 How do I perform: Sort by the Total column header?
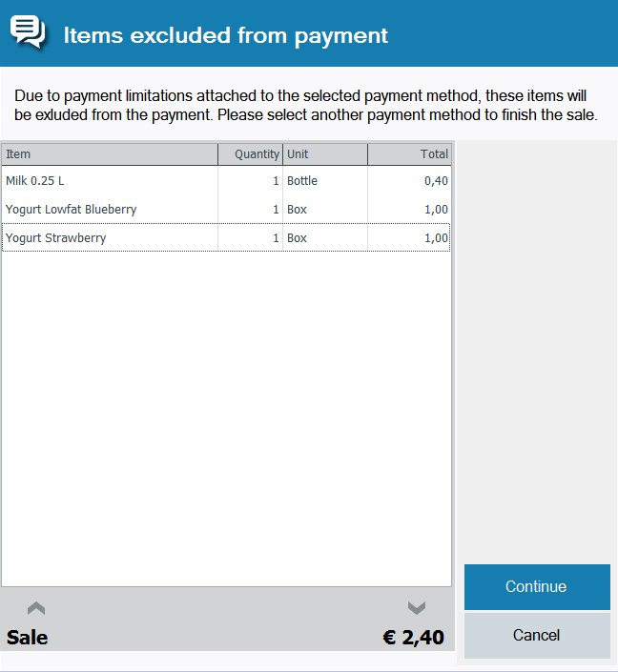(409, 154)
